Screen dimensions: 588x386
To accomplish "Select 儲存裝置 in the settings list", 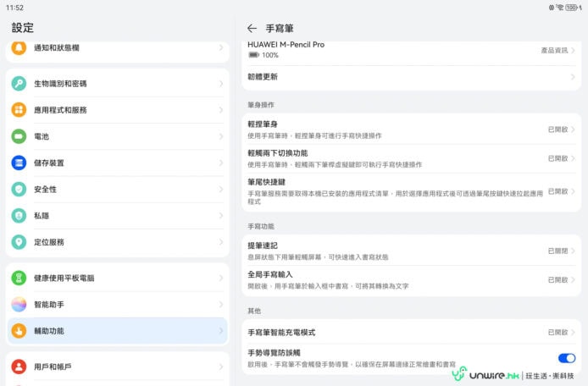I will tap(117, 163).
